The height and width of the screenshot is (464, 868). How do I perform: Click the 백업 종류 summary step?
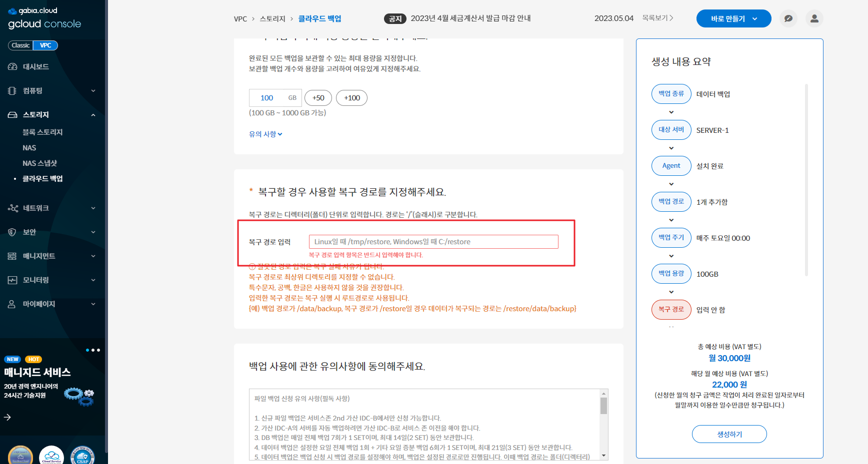[671, 94]
